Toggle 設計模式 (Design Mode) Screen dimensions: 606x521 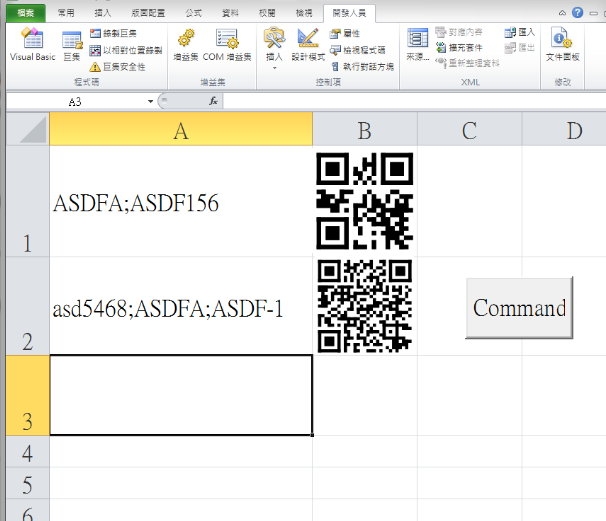tap(308, 45)
